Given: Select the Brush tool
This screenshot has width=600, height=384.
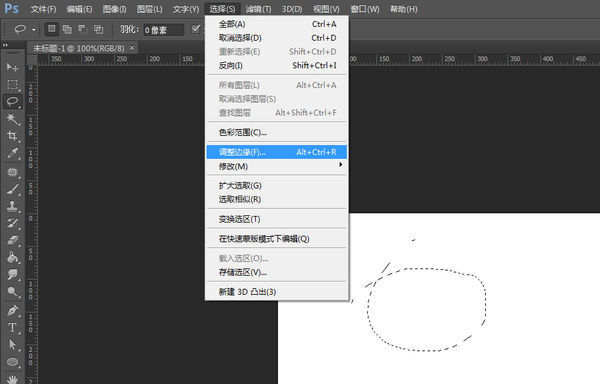Looking at the screenshot, I should pyautogui.click(x=12, y=189).
